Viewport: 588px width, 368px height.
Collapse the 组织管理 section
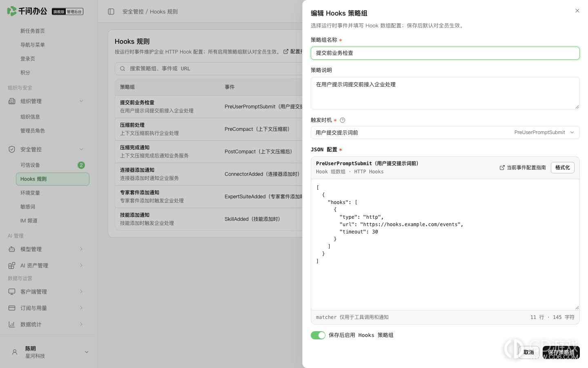coord(81,101)
